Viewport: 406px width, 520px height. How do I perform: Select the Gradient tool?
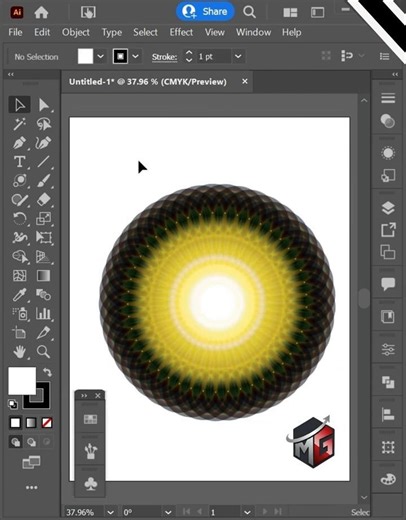coord(43,276)
